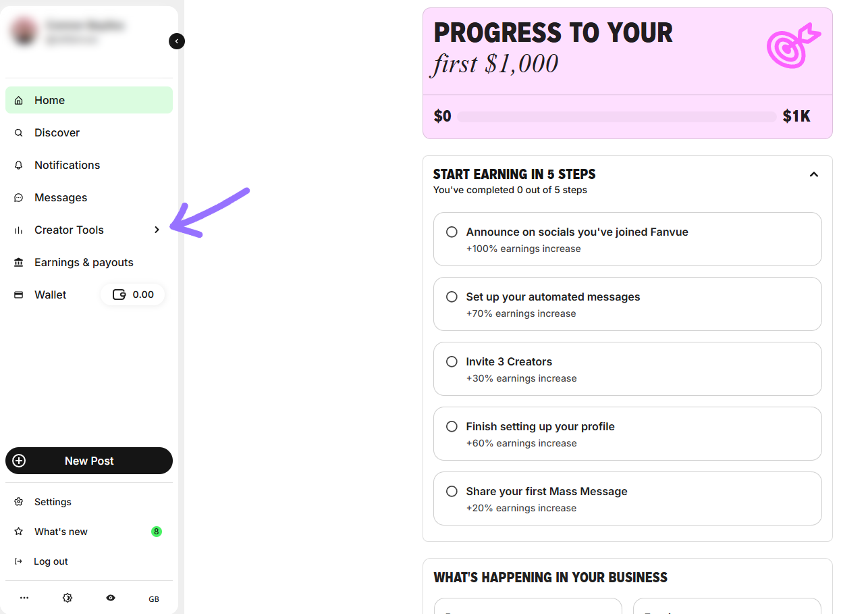
Task: Click the Messages chat bubble icon
Action: pos(19,197)
